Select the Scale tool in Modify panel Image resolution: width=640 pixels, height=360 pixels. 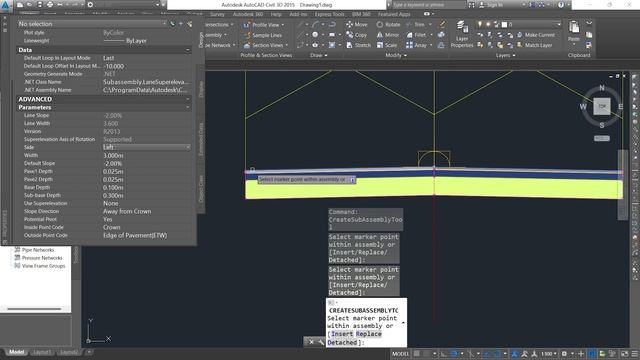(x=387, y=45)
